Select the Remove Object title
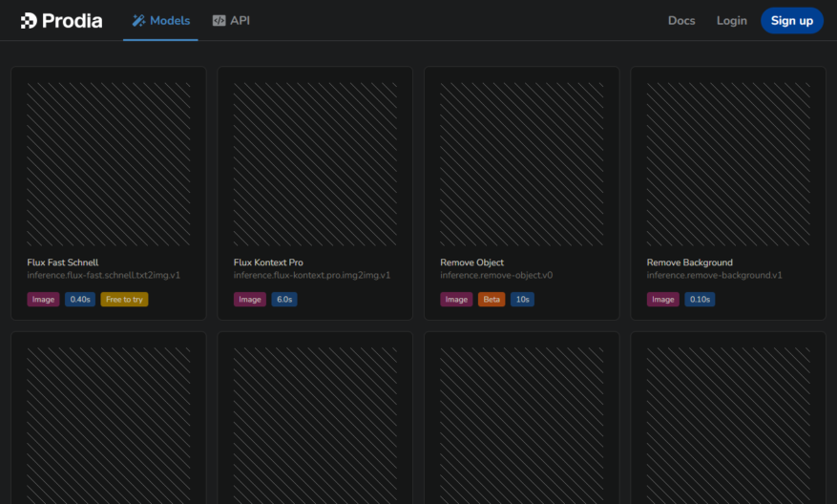 pos(471,262)
